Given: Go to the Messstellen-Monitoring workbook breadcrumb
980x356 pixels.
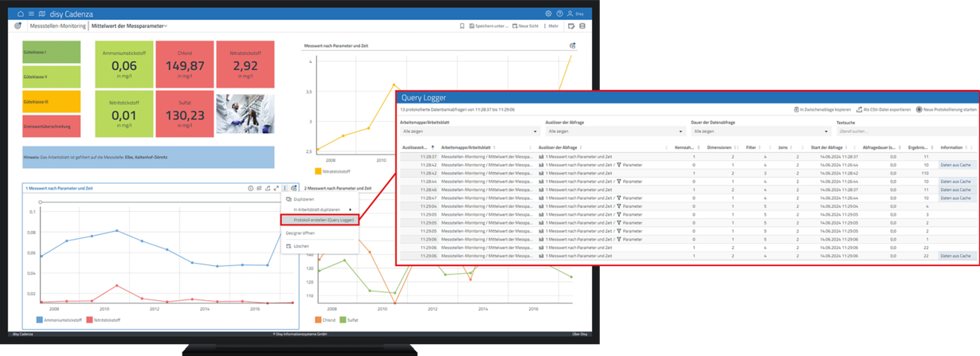Looking at the screenshot, I should click(57, 26).
